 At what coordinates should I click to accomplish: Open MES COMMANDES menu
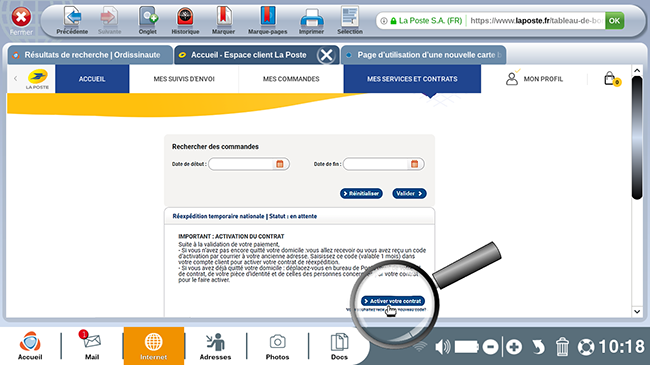(x=291, y=79)
